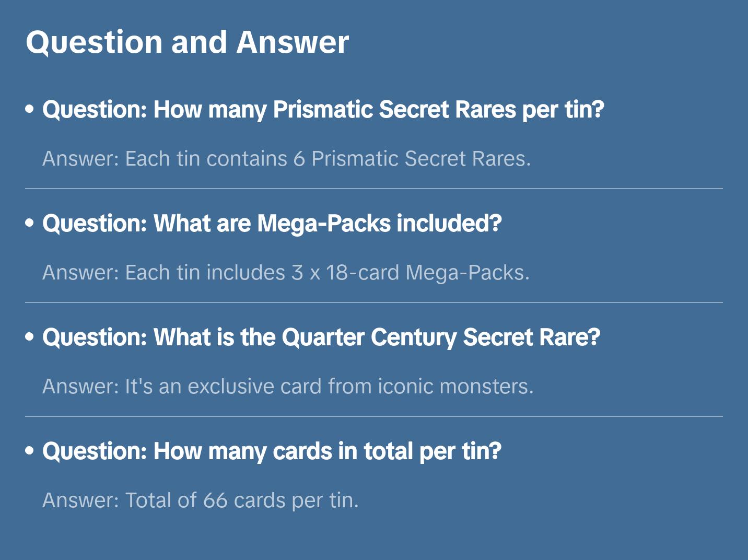Click the question about Prismatic Secret Rares per tin
This screenshot has width=748, height=560.
(x=323, y=110)
